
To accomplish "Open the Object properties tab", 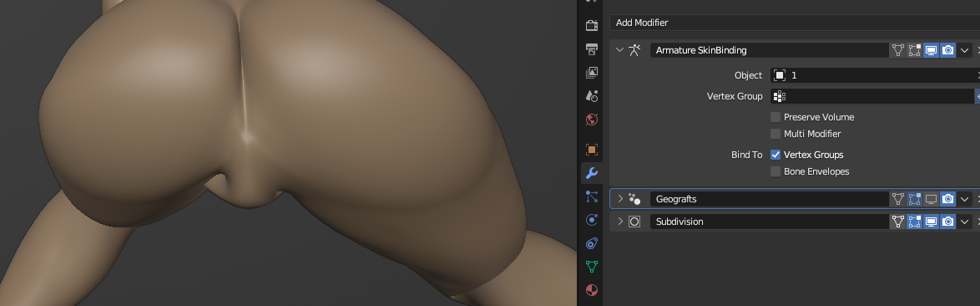I will pos(591,150).
